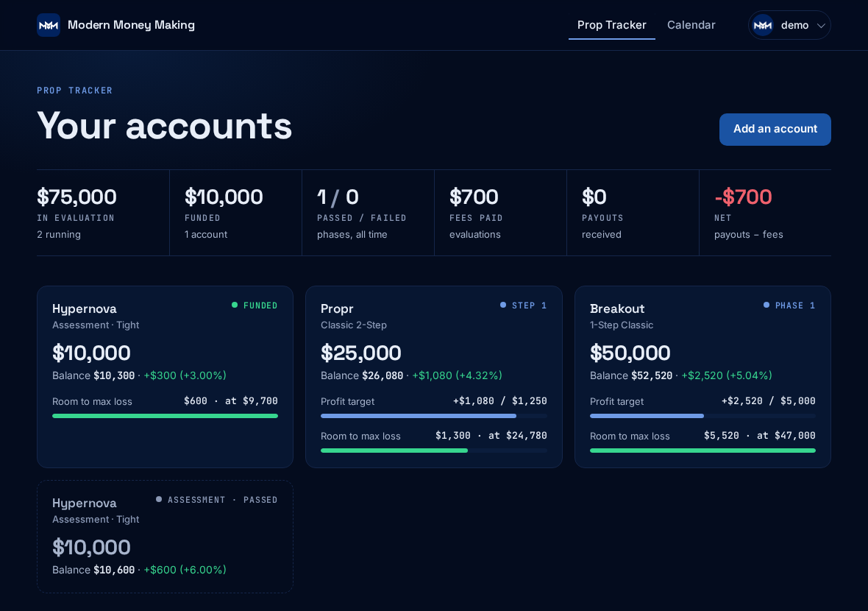This screenshot has width=868, height=611.
Task: Click the green FUNDED status dot
Action: [x=235, y=305]
